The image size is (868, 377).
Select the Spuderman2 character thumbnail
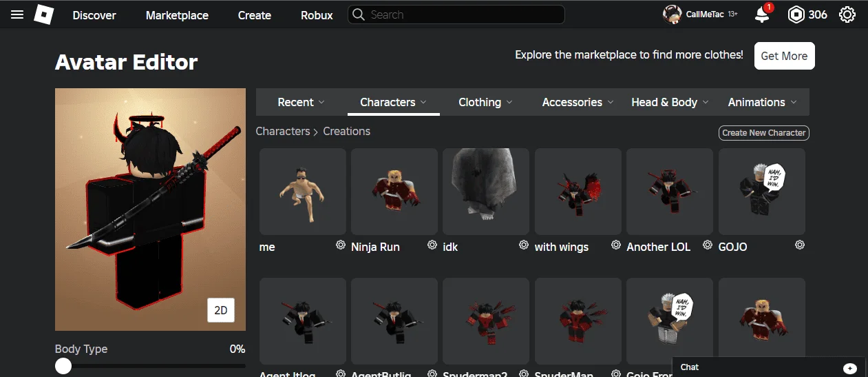[x=486, y=321]
